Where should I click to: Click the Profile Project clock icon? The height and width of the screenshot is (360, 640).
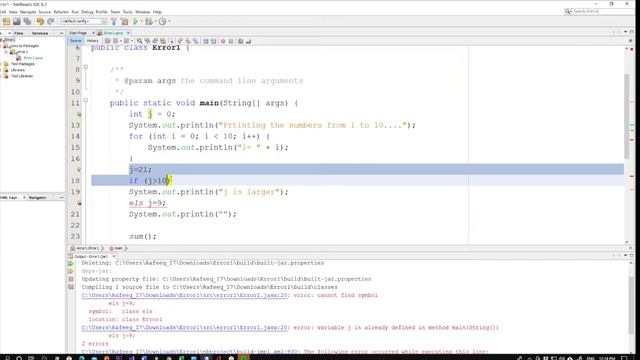point(162,21)
